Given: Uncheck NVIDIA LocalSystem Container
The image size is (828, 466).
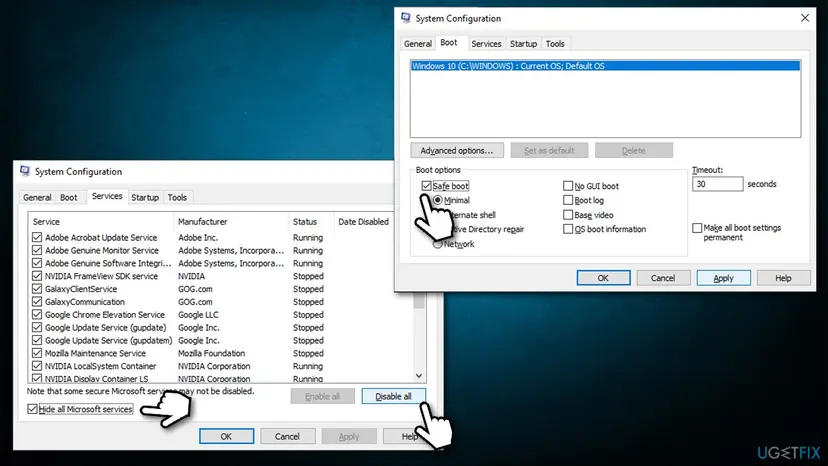Looking at the screenshot, I should click(x=37, y=366).
